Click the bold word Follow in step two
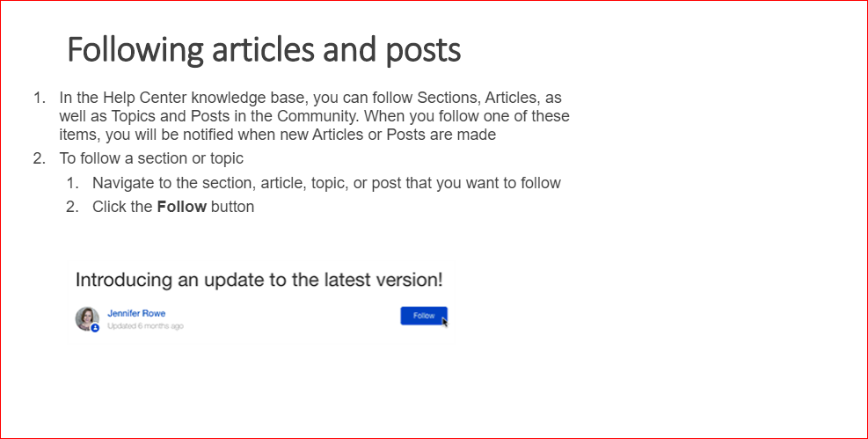 (181, 207)
